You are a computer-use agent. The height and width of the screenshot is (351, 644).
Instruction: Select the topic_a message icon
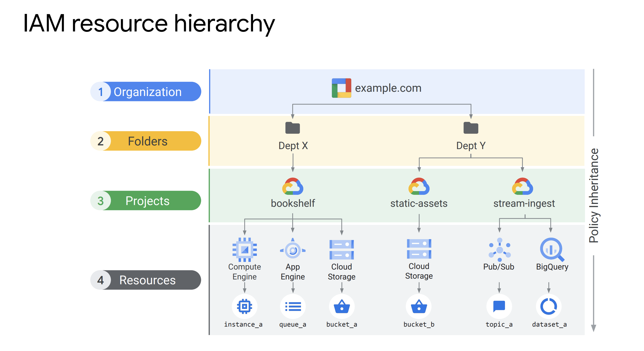[x=499, y=306]
